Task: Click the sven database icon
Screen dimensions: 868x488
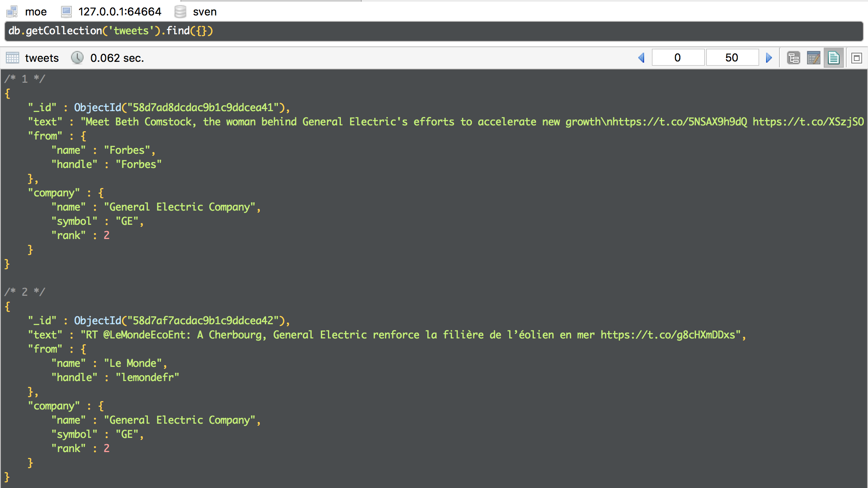Action: pos(180,11)
